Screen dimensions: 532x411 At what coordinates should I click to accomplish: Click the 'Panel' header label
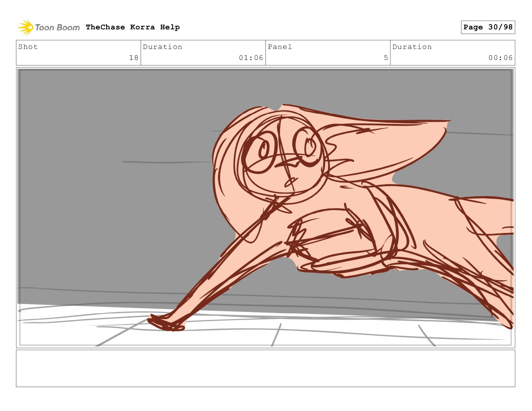click(280, 47)
